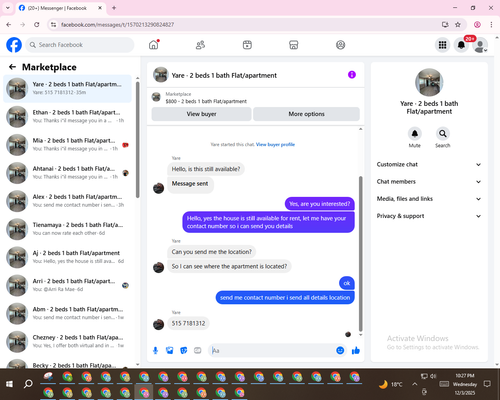
Task: Open the GIF picker icon
Action: (198, 350)
